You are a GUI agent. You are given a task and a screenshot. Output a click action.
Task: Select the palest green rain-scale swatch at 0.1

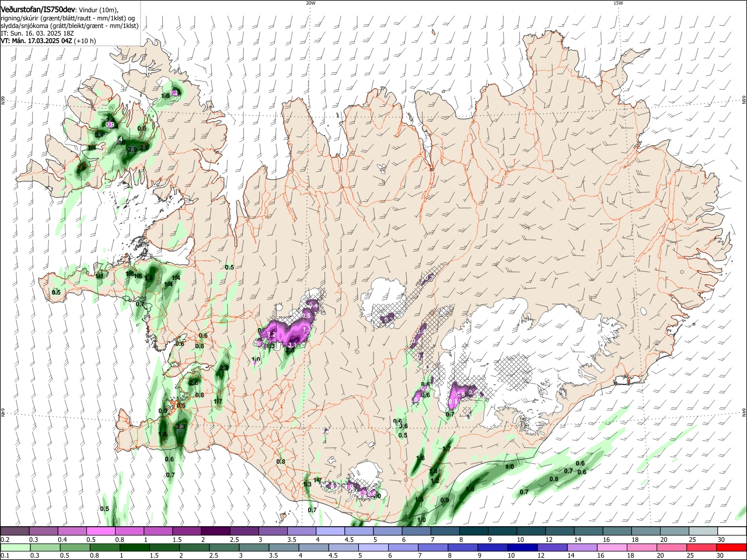coord(15,547)
